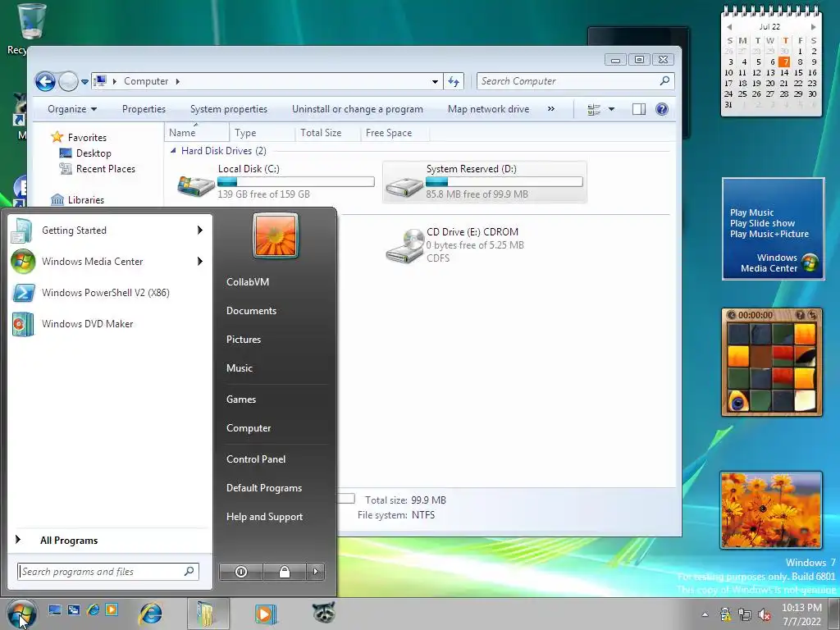Open the clock showing 10:13 PM

click(801, 614)
